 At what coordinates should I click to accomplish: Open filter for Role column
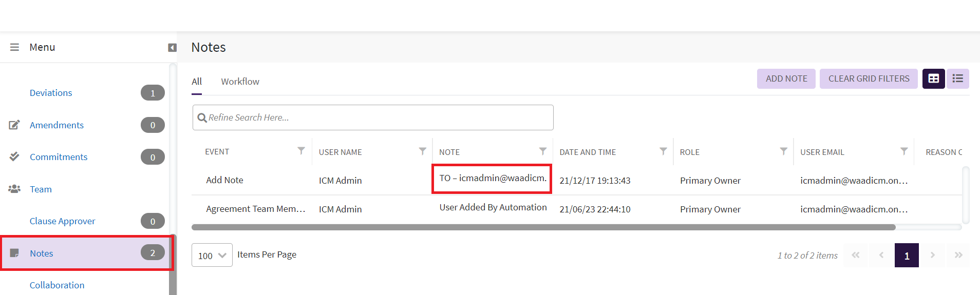[783, 151]
